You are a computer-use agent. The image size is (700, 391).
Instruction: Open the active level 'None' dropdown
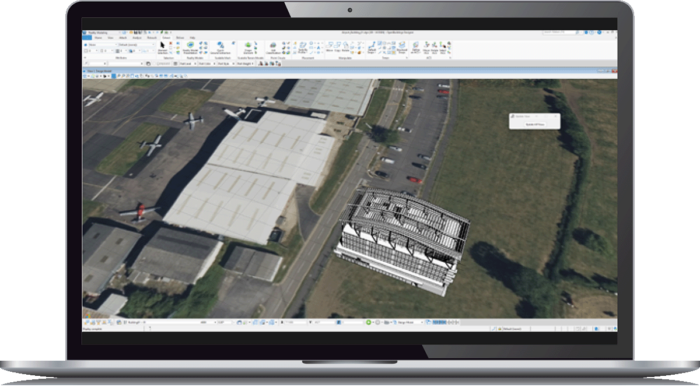(x=103, y=45)
